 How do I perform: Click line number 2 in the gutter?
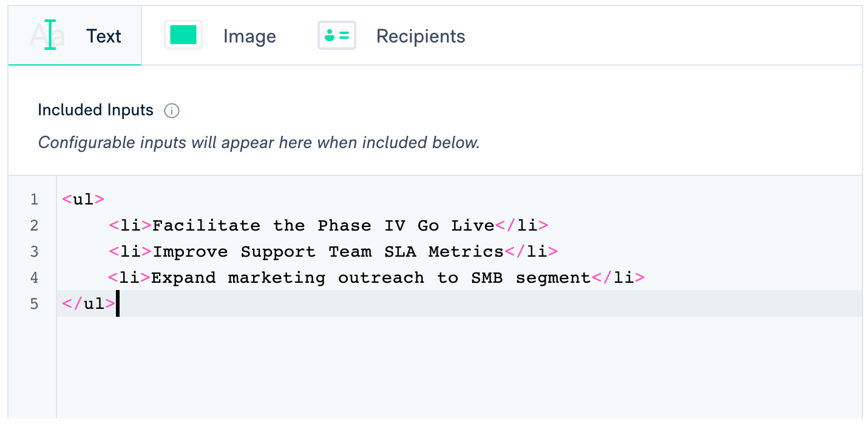click(x=34, y=226)
